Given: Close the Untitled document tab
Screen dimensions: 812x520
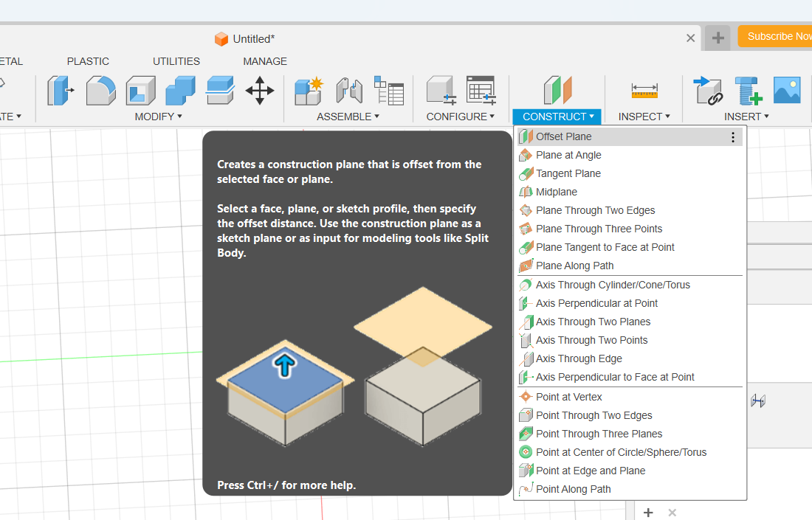Looking at the screenshot, I should coord(690,38).
